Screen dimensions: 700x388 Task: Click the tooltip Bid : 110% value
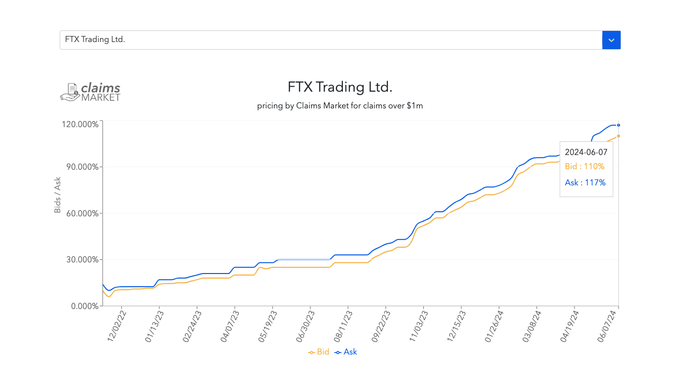(x=584, y=167)
